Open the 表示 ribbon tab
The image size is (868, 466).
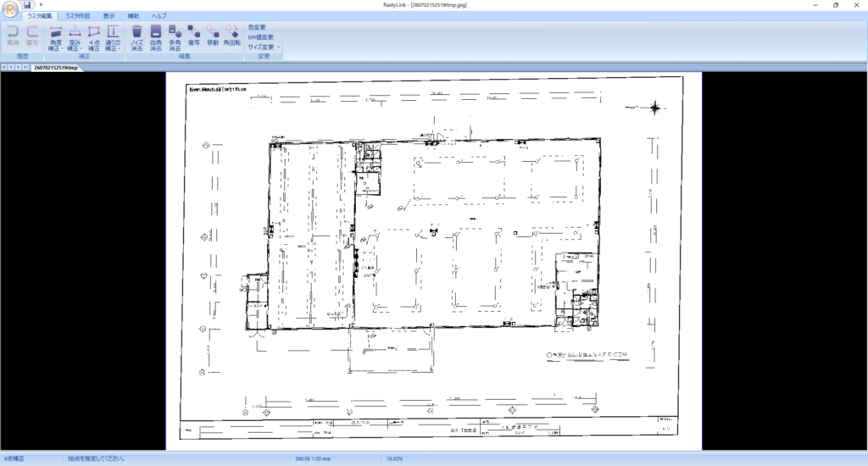[x=109, y=16]
